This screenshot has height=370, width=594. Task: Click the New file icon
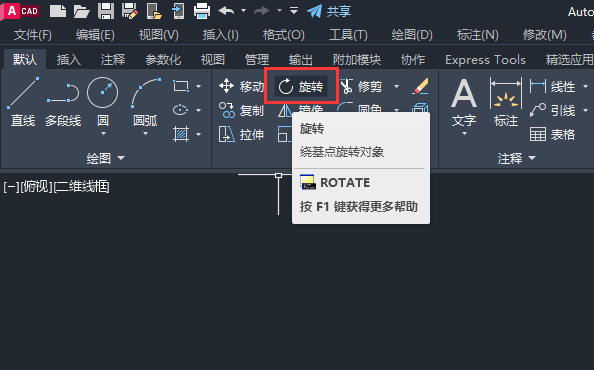pyautogui.click(x=58, y=11)
